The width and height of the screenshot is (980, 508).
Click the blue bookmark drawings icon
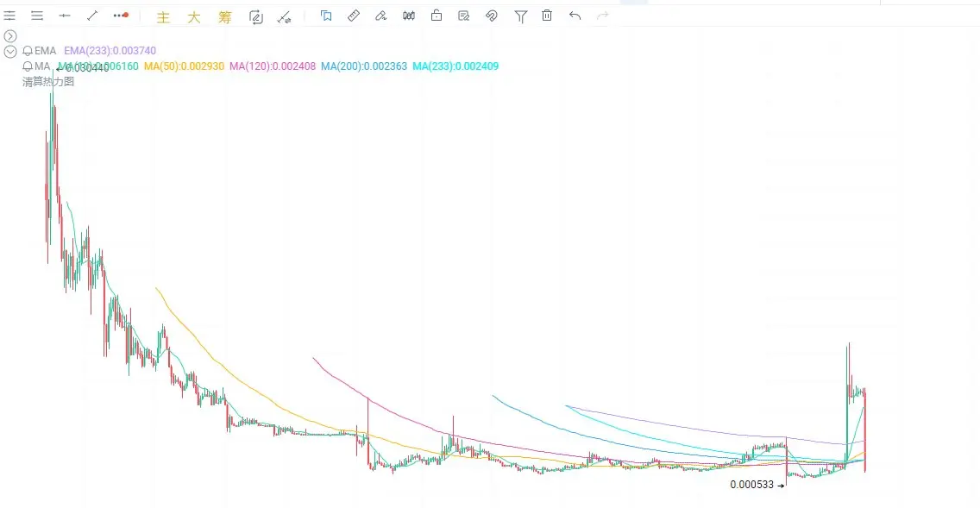[x=325, y=16]
